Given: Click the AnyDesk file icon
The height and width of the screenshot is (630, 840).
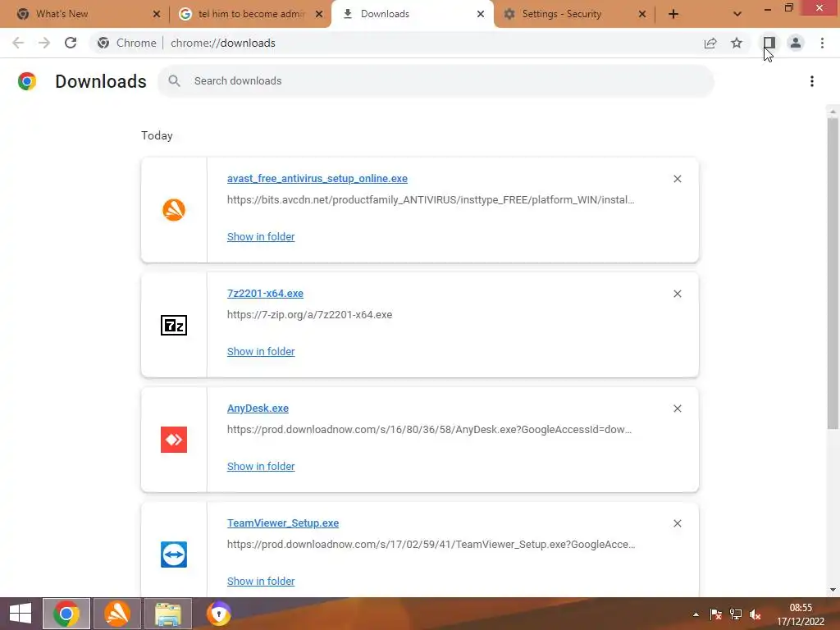Looking at the screenshot, I should [174, 440].
